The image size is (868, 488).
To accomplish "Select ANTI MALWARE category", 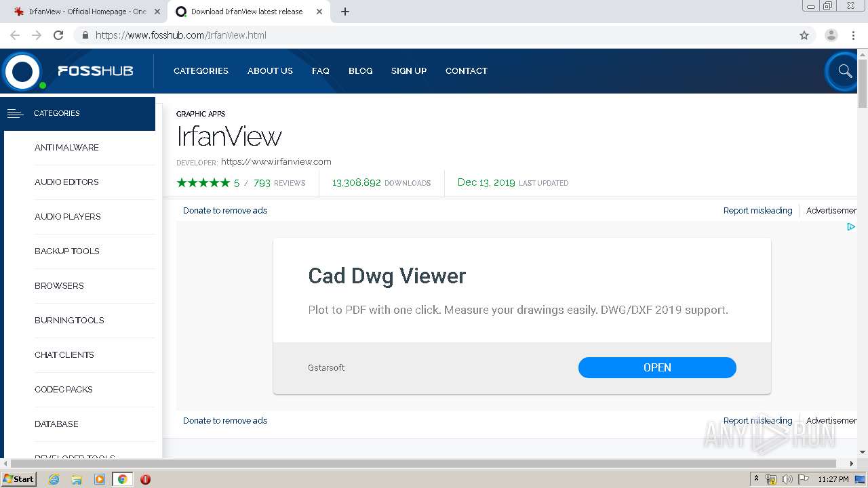I will (66, 147).
